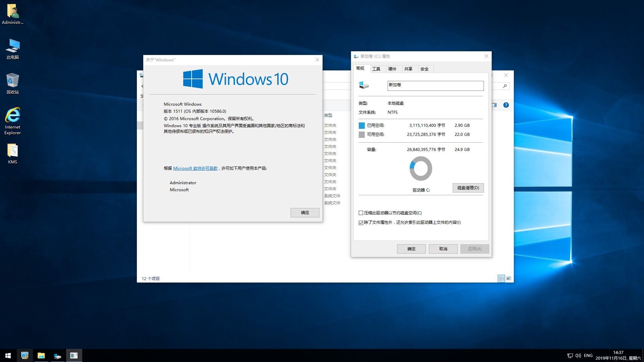This screenshot has height=362, width=644.
Task: Click 确定 in drive properties dialog
Action: 411,249
